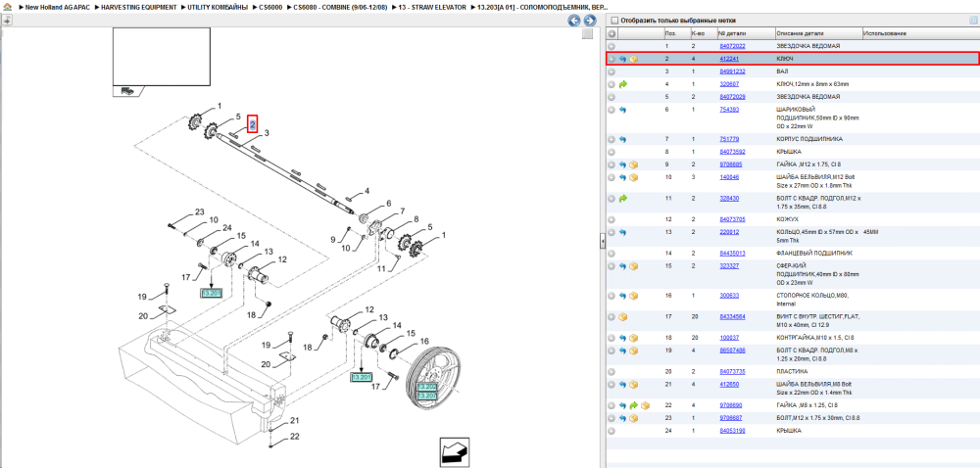This screenshot has height=468, width=980.
Task: Click the empty thumbnail box above diagram
Action: pyautogui.click(x=162, y=56)
